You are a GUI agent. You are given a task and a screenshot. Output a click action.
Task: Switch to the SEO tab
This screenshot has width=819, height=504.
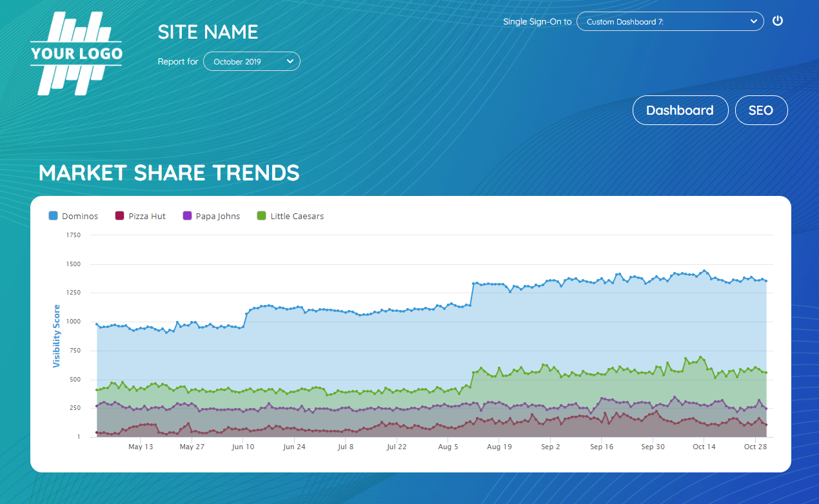tap(761, 110)
